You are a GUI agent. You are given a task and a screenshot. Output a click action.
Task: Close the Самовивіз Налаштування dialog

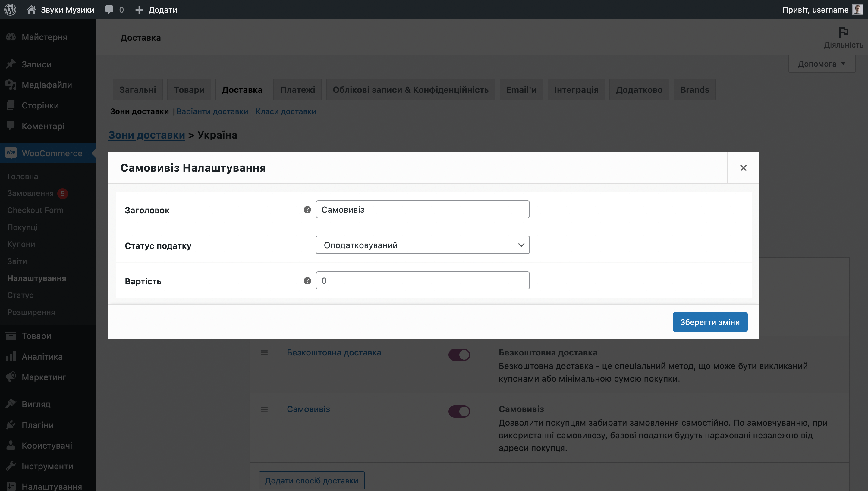(x=743, y=167)
